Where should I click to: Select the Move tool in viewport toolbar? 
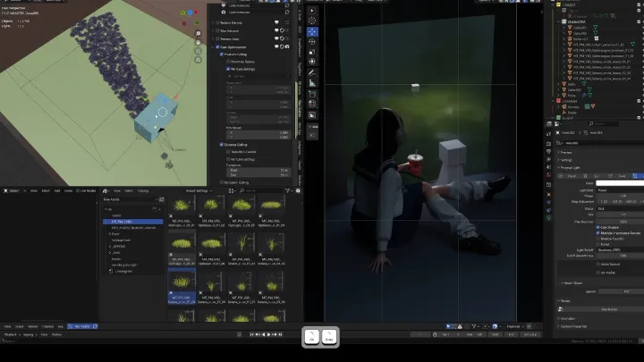coord(312,31)
